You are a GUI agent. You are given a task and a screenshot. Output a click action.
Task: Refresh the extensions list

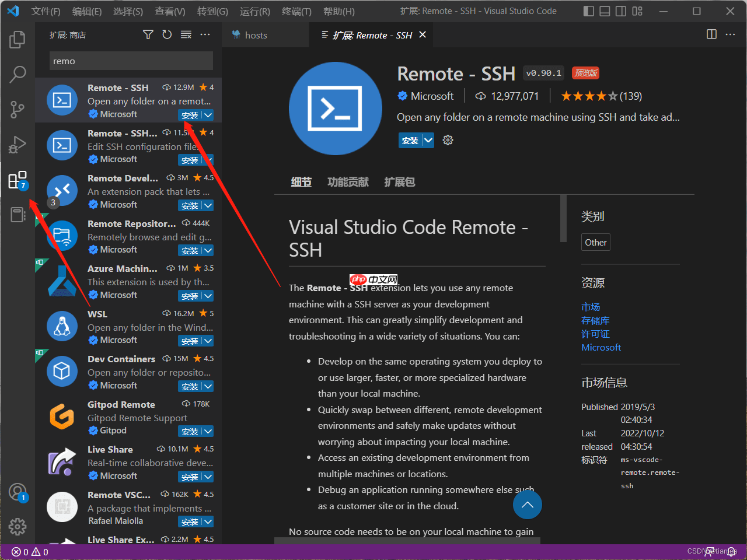(167, 35)
